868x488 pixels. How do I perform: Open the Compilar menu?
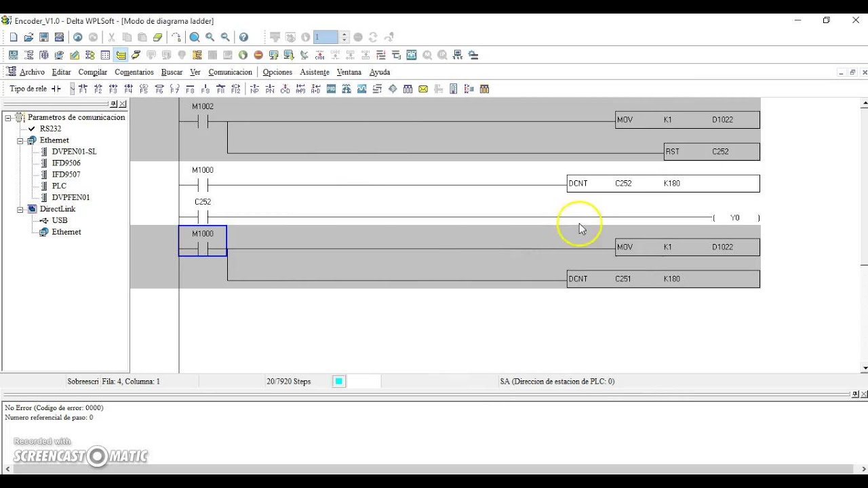93,72
